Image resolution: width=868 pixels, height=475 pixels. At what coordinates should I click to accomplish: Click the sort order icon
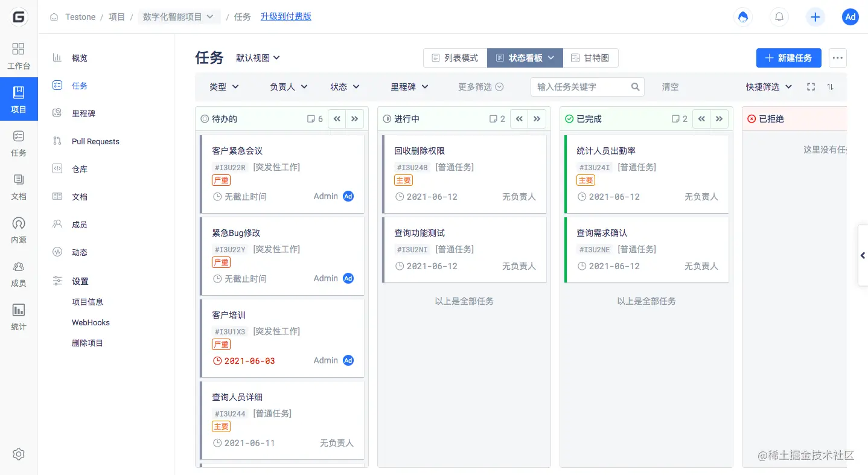[x=831, y=87]
